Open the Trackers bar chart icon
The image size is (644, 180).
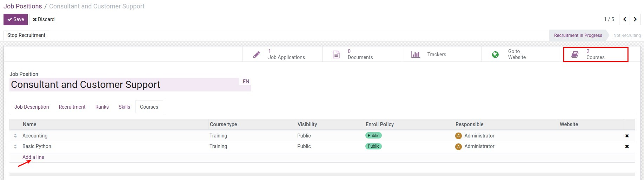(x=416, y=54)
